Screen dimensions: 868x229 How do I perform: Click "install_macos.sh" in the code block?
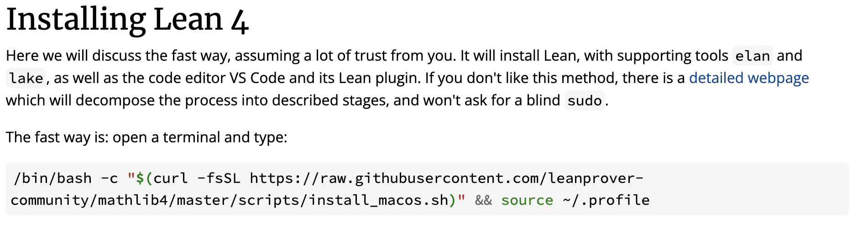tap(379, 200)
